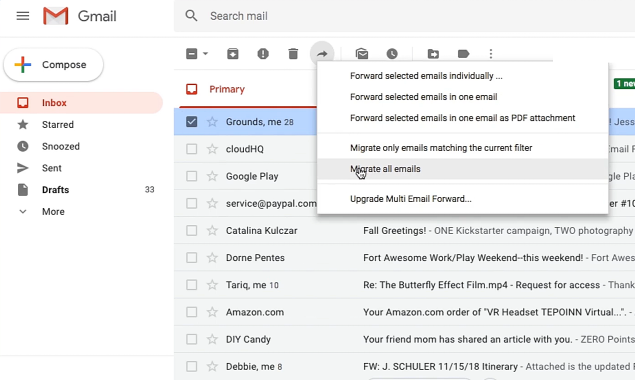Open the select-all dropdown arrow
Screen dimensions: 635x380
pos(205,53)
